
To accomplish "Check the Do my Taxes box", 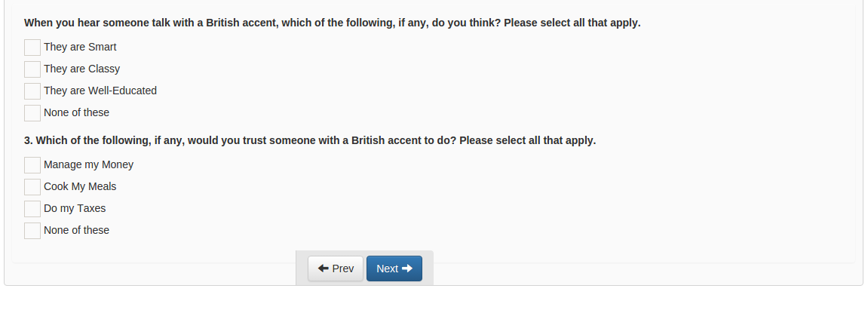I will point(32,209).
